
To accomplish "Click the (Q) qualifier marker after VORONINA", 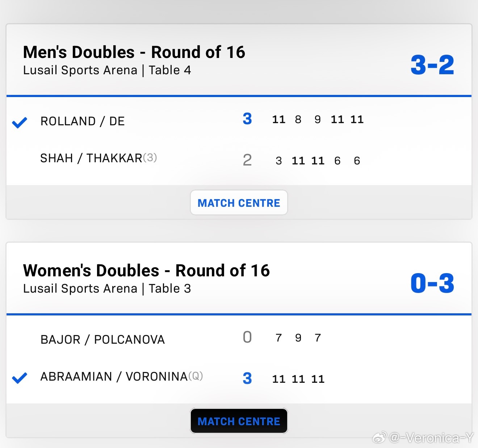I will click(x=196, y=376).
